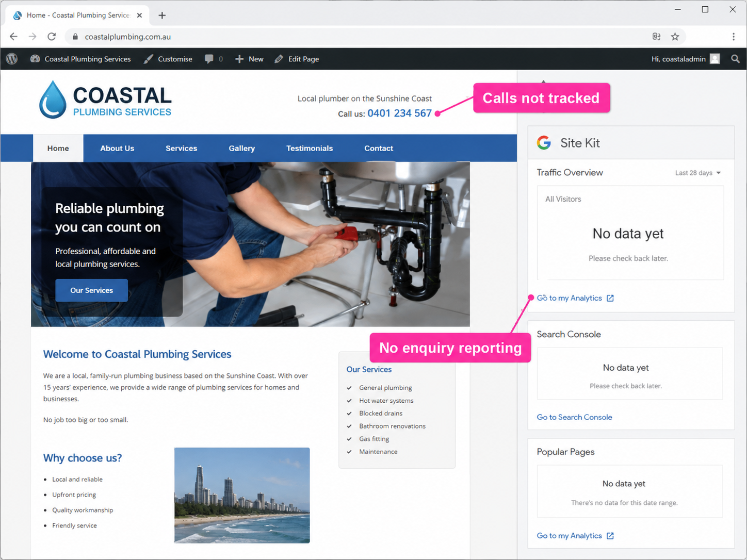
Task: Click the Coastal Plumbing Services logo
Action: point(105,100)
